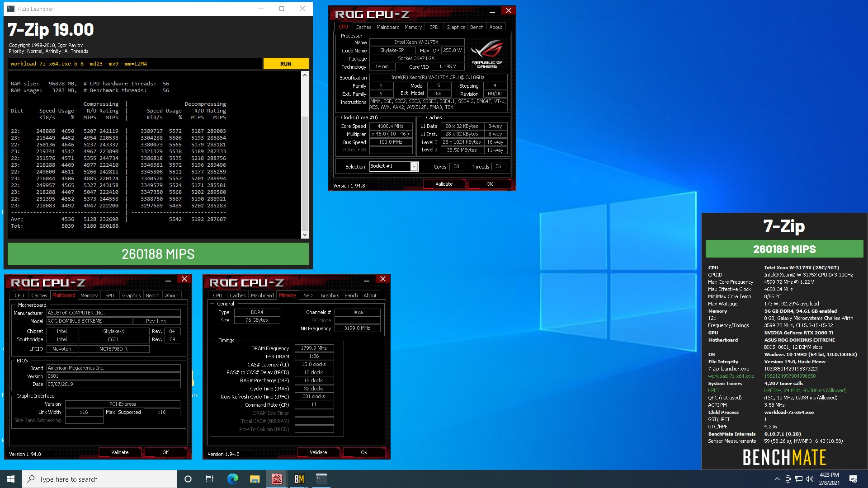Open volume control in system tray
This screenshot has width=868, height=488.
(810, 479)
